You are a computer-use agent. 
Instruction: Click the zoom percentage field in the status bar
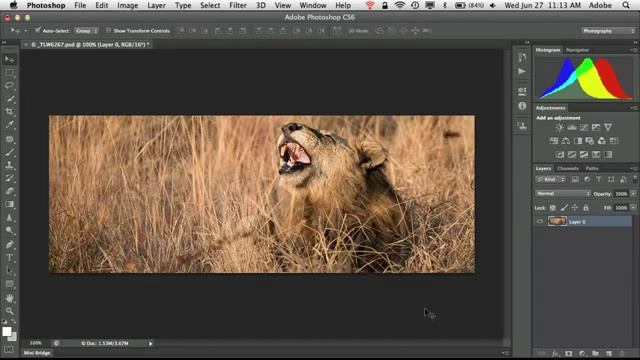(36, 343)
